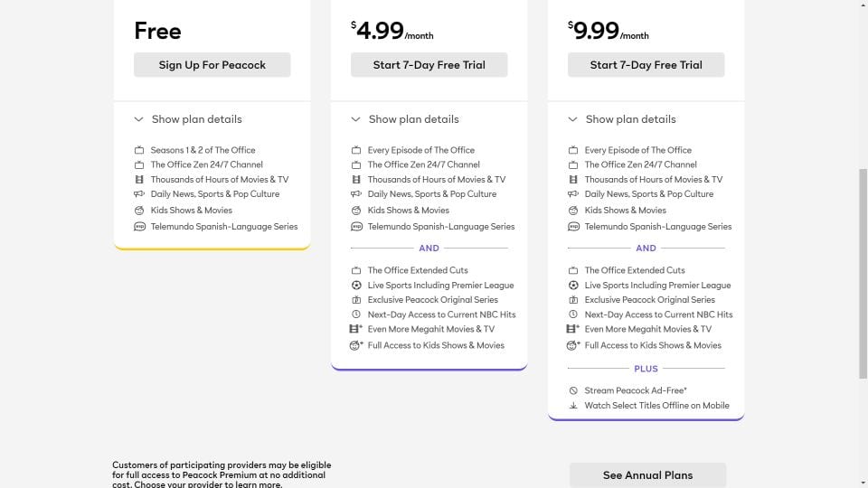Click the Telemundo speech bubble icon in the $9.99 plan
Screen dimensions: 868x488
coord(573,227)
